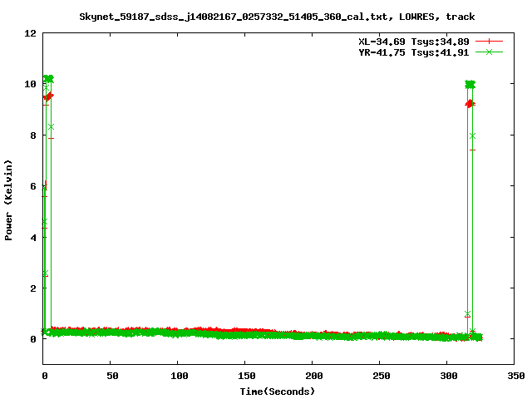Screen dimensions: 532x399
Task: Click y-axis tick label 6
Action: tap(33, 186)
